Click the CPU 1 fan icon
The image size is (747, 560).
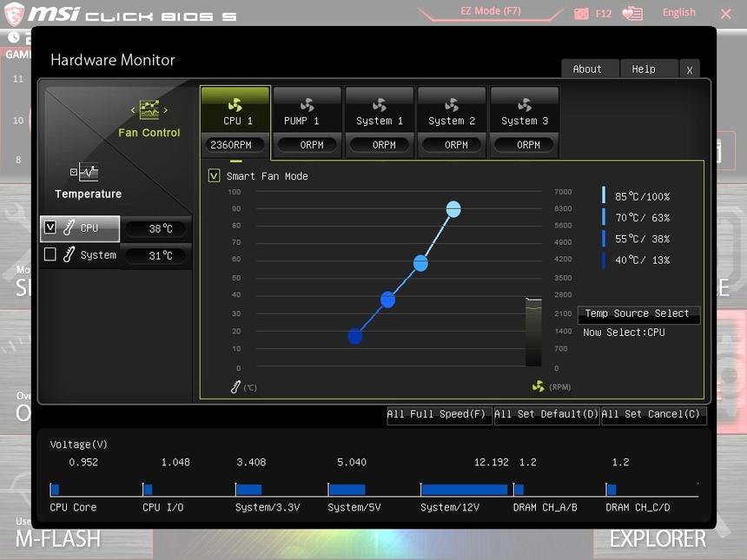(x=235, y=105)
